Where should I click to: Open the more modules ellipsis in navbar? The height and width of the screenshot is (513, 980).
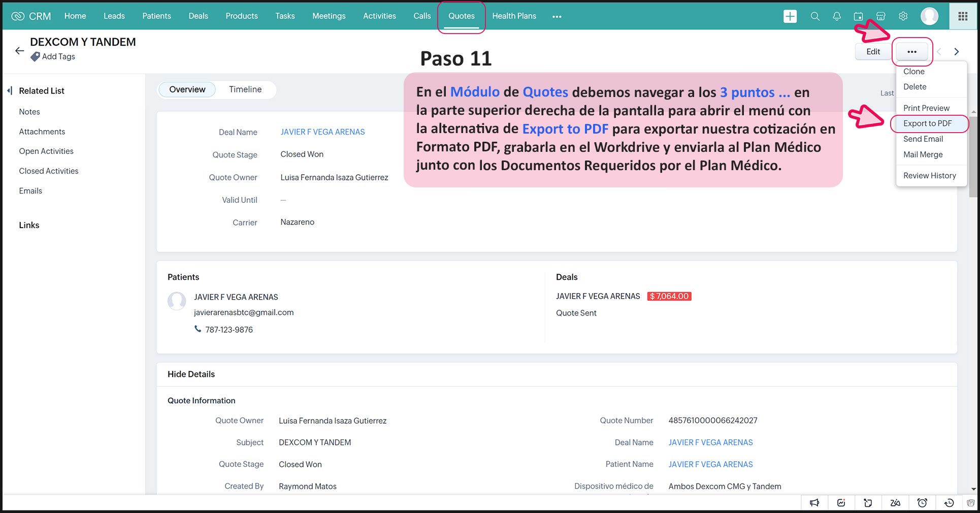(557, 17)
